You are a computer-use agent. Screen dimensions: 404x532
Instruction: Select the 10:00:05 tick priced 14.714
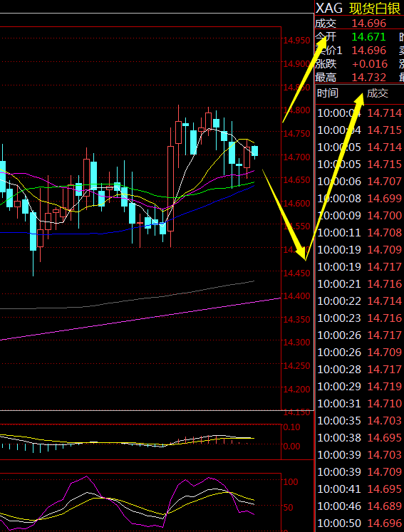(360, 147)
